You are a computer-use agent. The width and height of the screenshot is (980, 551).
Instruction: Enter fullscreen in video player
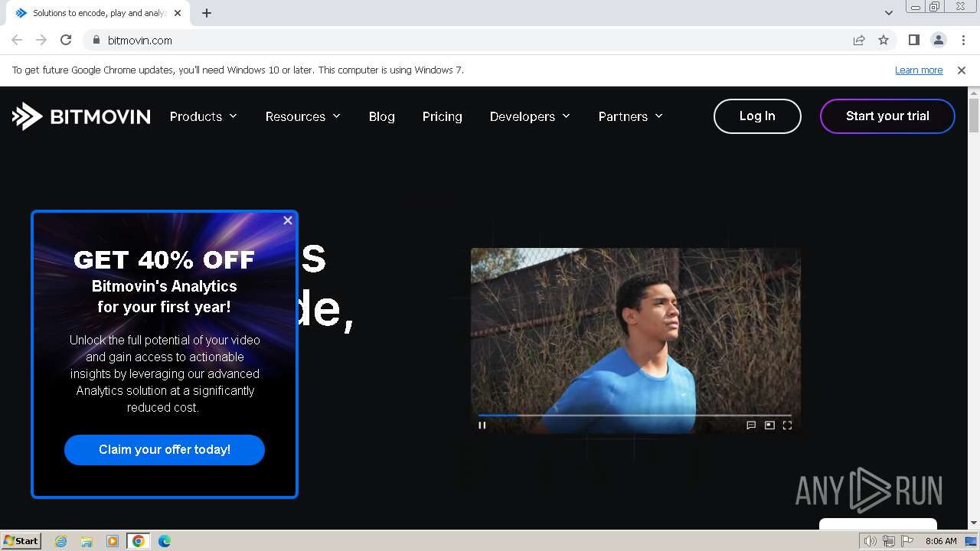point(787,425)
